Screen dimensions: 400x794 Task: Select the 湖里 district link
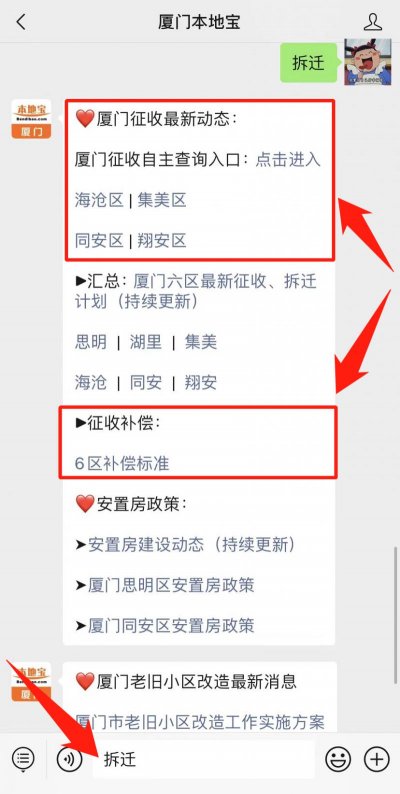(x=145, y=342)
